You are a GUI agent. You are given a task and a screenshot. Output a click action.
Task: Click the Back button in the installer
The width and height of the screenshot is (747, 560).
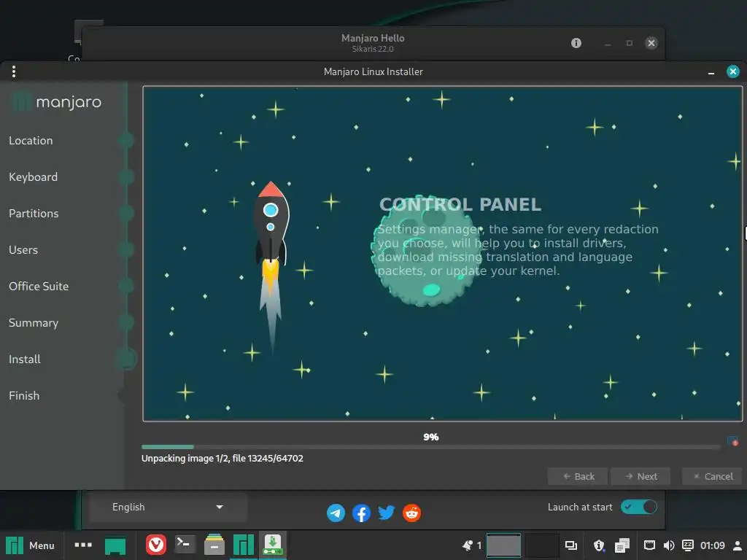coord(578,476)
